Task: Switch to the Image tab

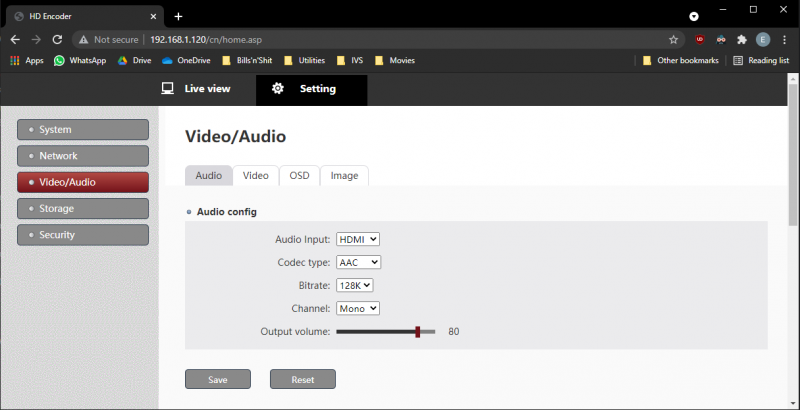Action: pos(344,175)
